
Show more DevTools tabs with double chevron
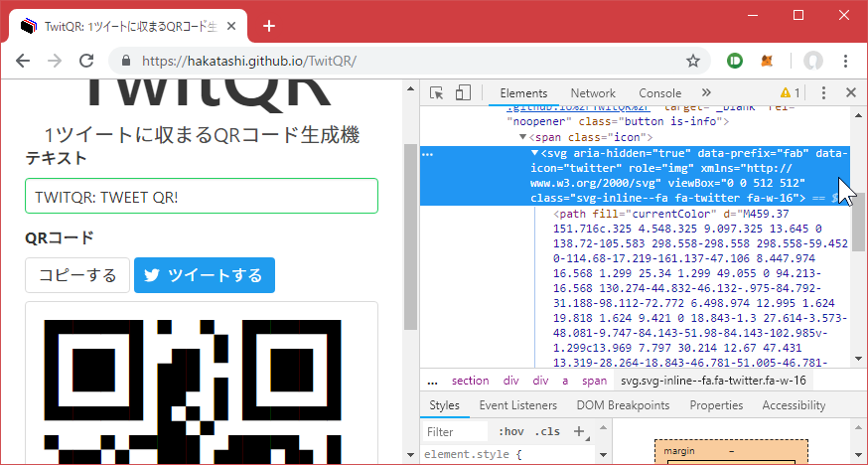706,92
